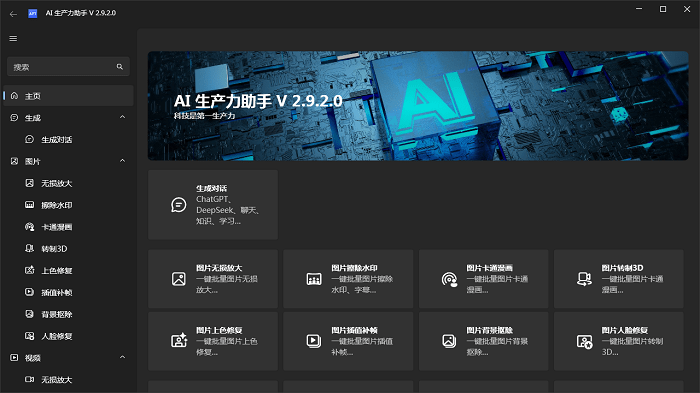Image resolution: width=700 pixels, height=393 pixels.
Task: Click the 转制3D sidebar icon
Action: 29,248
